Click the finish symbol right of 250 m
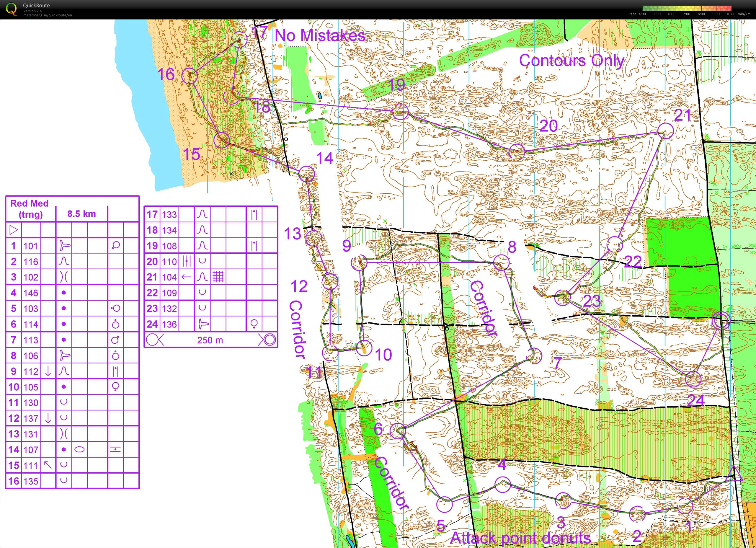 coord(267,340)
